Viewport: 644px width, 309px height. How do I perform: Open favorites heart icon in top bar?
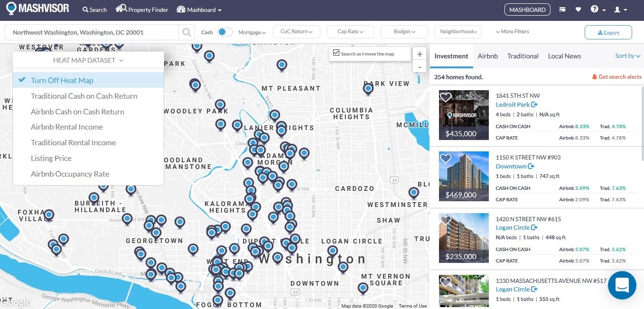pos(578,9)
